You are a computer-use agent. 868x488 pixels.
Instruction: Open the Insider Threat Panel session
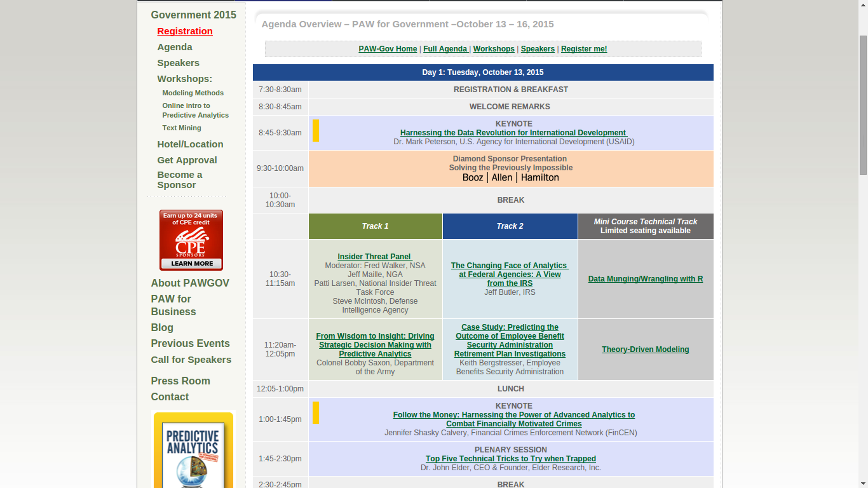[374, 257]
